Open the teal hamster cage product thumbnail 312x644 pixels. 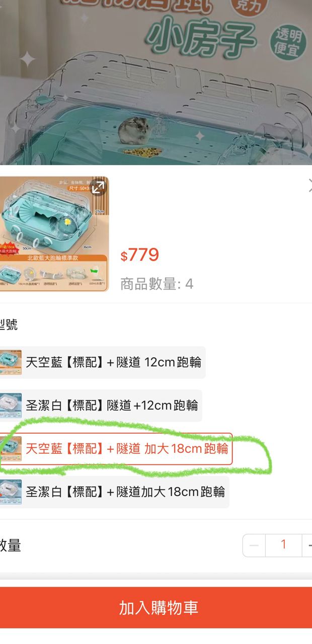tap(54, 234)
